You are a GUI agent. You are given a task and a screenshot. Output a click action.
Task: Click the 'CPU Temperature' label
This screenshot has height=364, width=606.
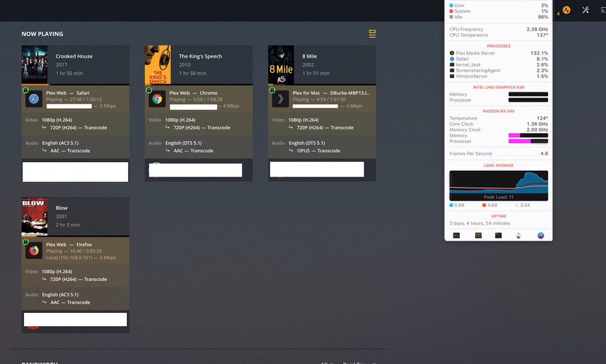(469, 35)
